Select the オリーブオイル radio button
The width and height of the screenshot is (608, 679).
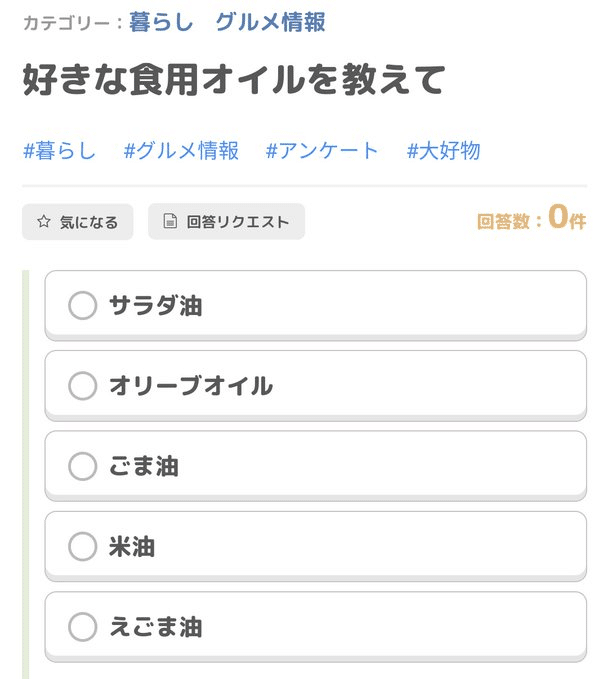(82, 385)
